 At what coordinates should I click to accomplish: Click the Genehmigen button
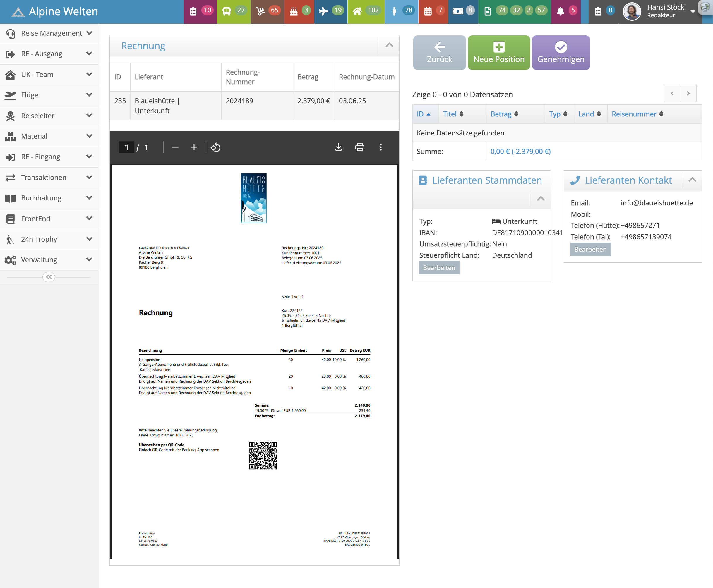pos(561,52)
